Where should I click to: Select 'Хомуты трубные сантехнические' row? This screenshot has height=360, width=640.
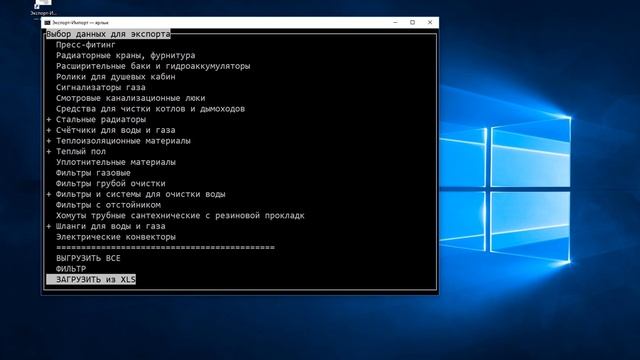[180, 216]
